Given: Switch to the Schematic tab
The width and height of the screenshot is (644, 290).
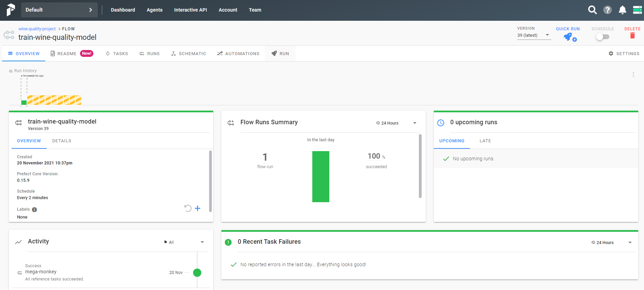Looking at the screenshot, I should click(188, 54).
